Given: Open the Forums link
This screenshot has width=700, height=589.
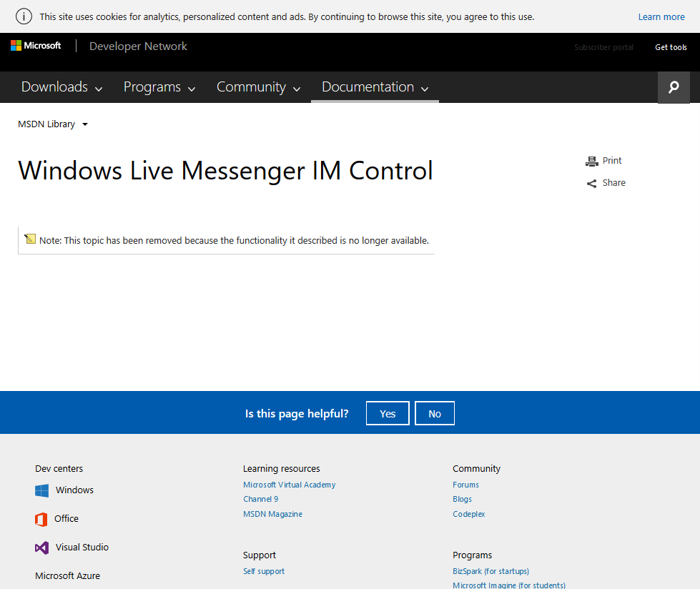Looking at the screenshot, I should [x=465, y=485].
